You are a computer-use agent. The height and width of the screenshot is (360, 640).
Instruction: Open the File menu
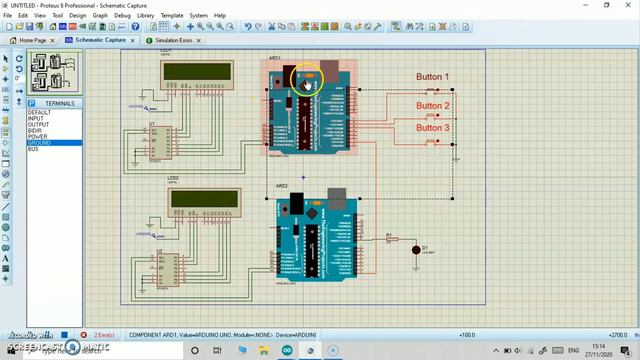pos(7,16)
